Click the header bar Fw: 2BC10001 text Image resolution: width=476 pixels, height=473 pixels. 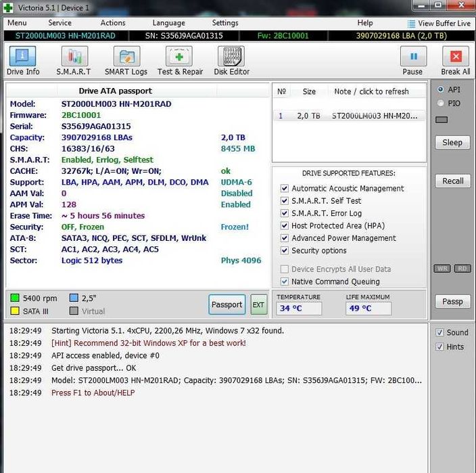(x=283, y=36)
